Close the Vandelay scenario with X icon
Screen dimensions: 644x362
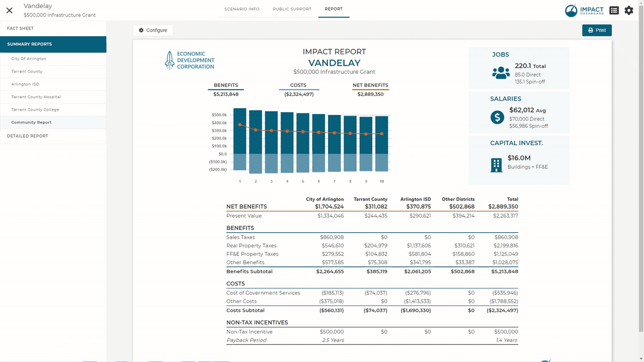coord(9,10)
